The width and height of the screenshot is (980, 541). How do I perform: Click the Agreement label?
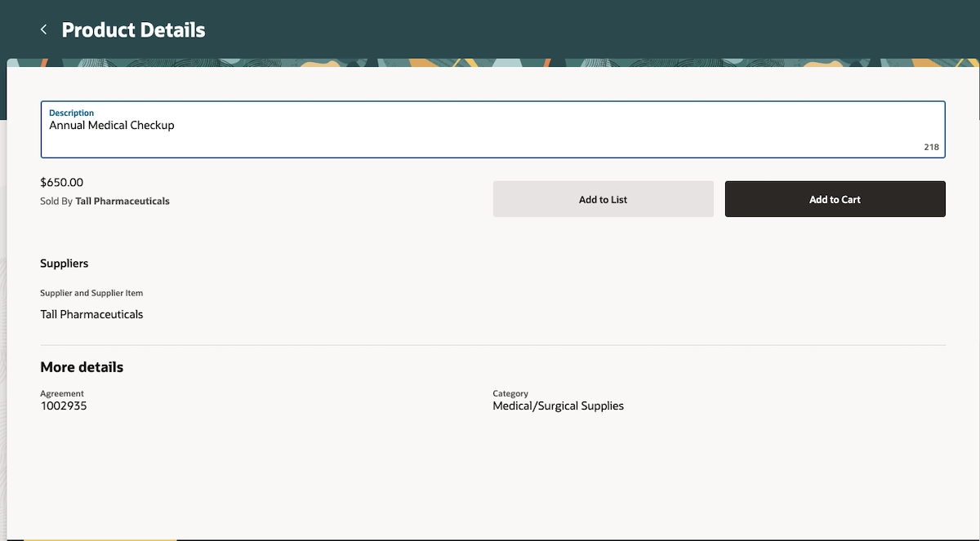pos(62,393)
